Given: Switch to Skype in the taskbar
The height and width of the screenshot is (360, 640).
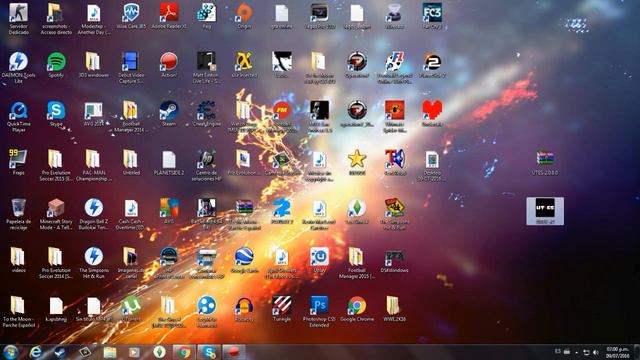Looking at the screenshot, I should (209, 352).
